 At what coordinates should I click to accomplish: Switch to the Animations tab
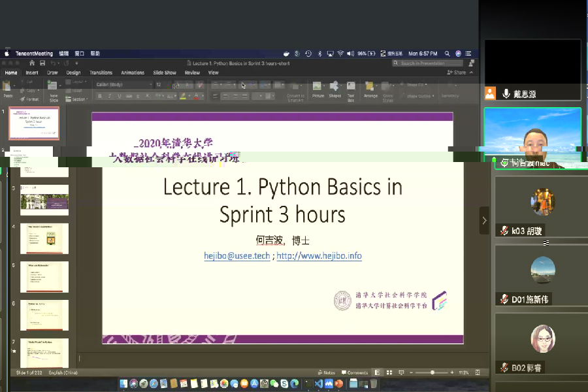[x=133, y=73]
